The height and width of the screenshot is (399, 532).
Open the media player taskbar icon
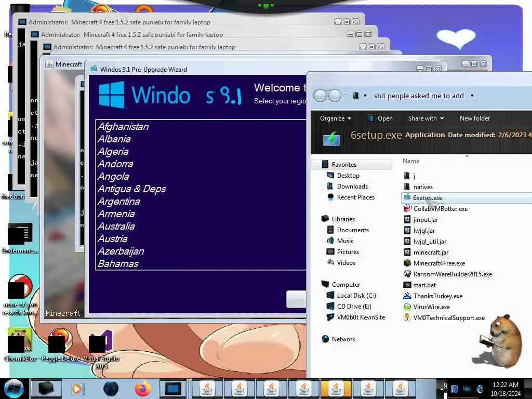click(x=77, y=389)
